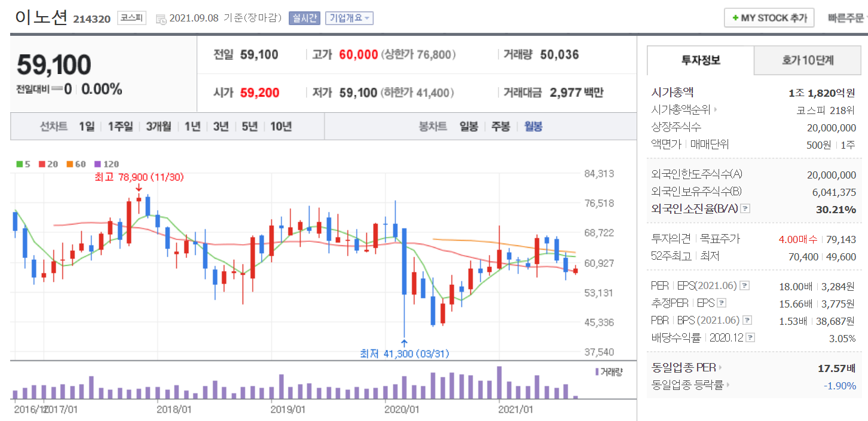Click the 동일업종 PER value 17.57배
Viewport: 868px width, 421px height.
(836, 368)
